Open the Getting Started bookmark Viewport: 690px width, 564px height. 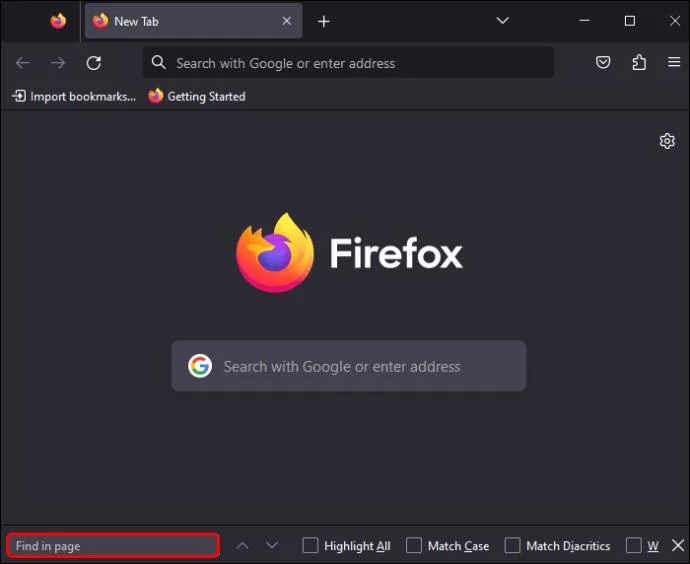pos(197,96)
